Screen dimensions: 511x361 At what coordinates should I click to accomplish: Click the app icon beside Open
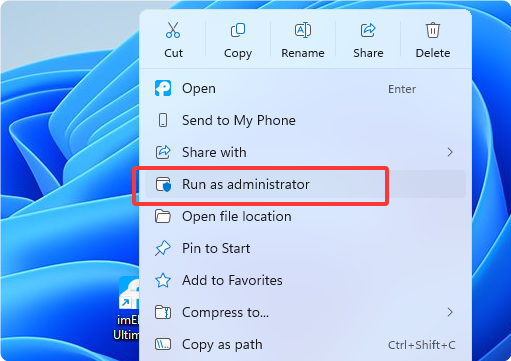163,88
